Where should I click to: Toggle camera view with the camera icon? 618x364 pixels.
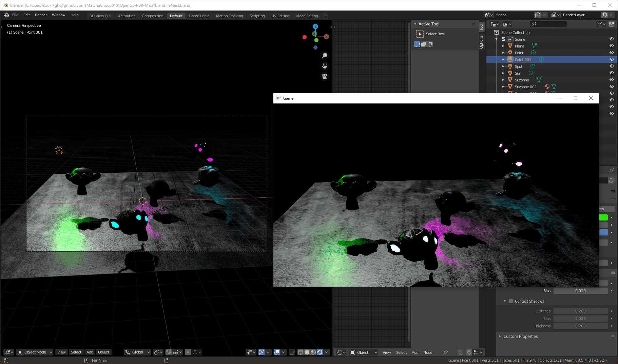[325, 76]
